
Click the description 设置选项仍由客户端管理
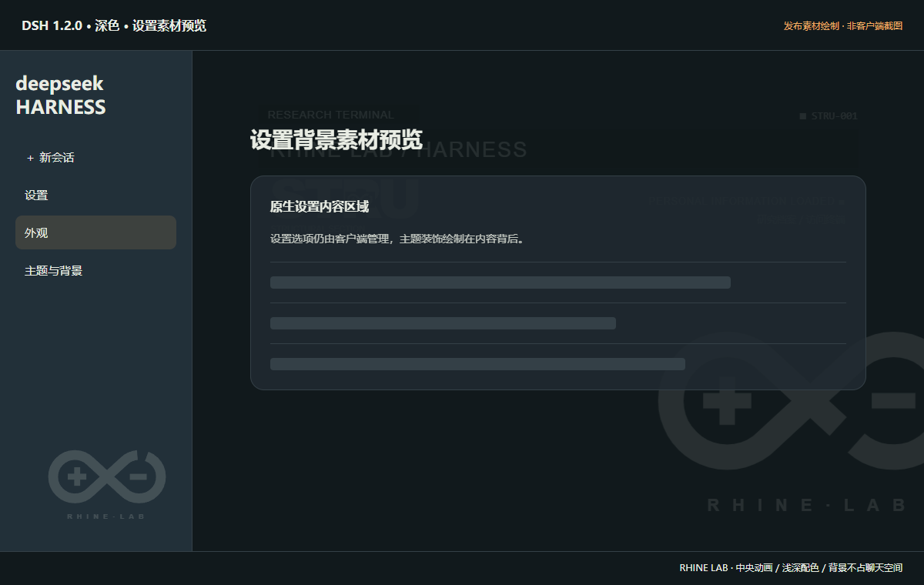coord(330,239)
